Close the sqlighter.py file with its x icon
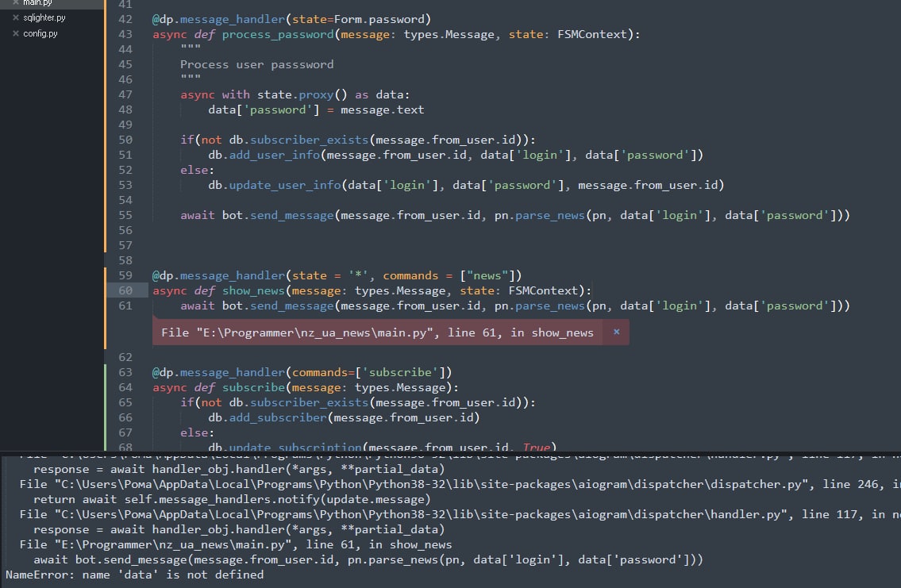The image size is (901, 588). point(16,17)
